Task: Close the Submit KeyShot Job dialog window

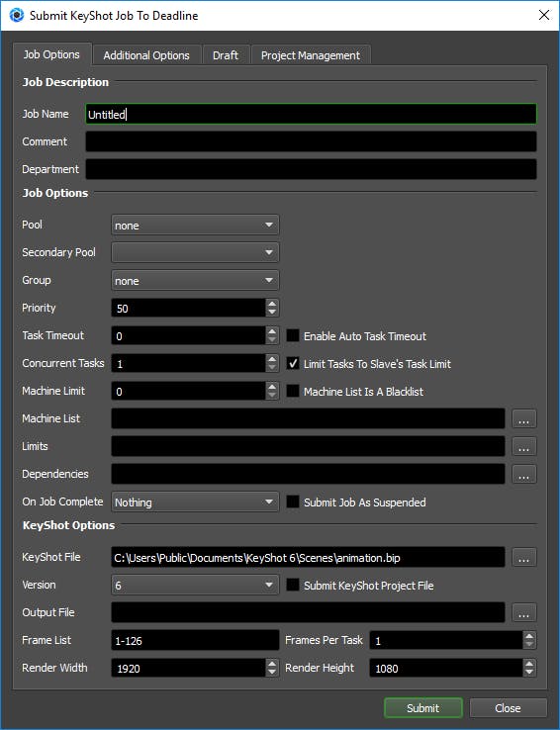Action: coord(544,15)
